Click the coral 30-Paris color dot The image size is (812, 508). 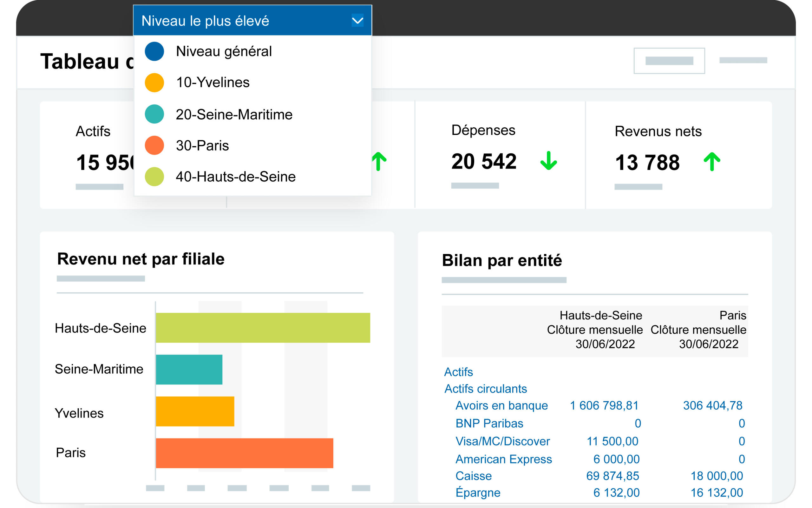tap(154, 145)
